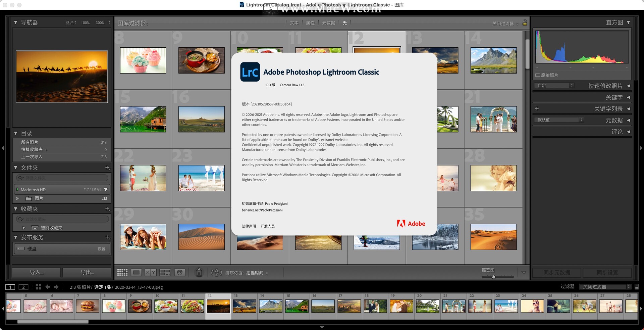This screenshot has width=644, height=330.
Task: Collapse the 发布服务 panel
Action: point(15,237)
